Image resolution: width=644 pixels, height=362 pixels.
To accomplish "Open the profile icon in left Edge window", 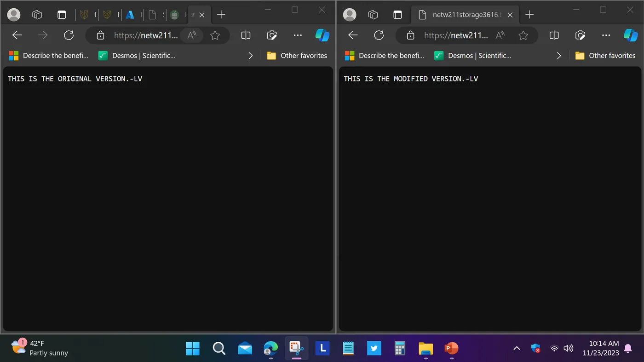I will [x=14, y=15].
